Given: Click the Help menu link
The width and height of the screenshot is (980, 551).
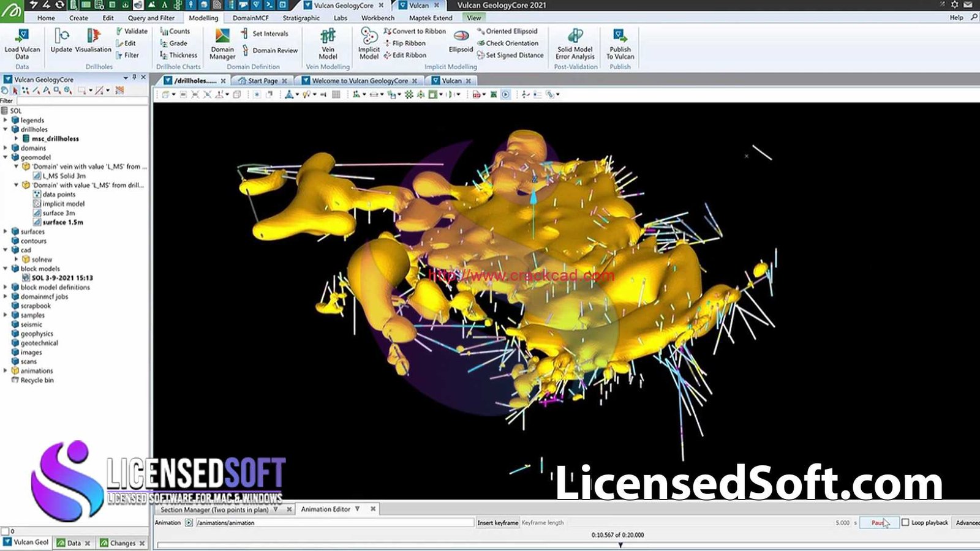Looking at the screenshot, I should 956,18.
